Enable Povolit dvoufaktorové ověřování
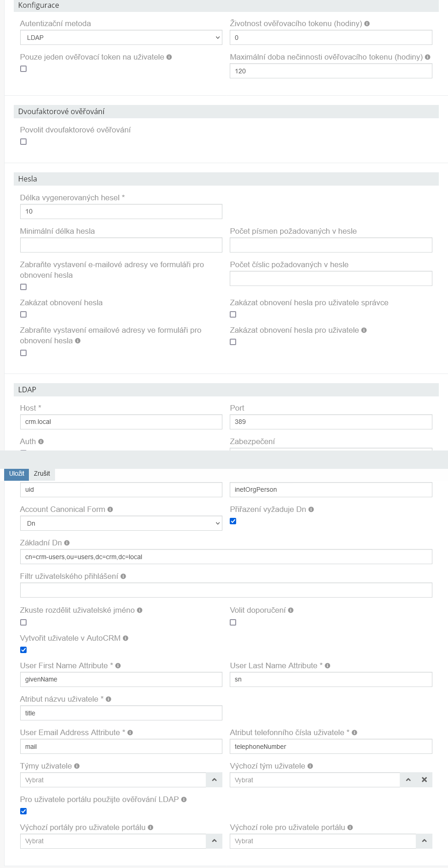Image resolution: width=448 pixels, height=868 pixels. pos(23,142)
